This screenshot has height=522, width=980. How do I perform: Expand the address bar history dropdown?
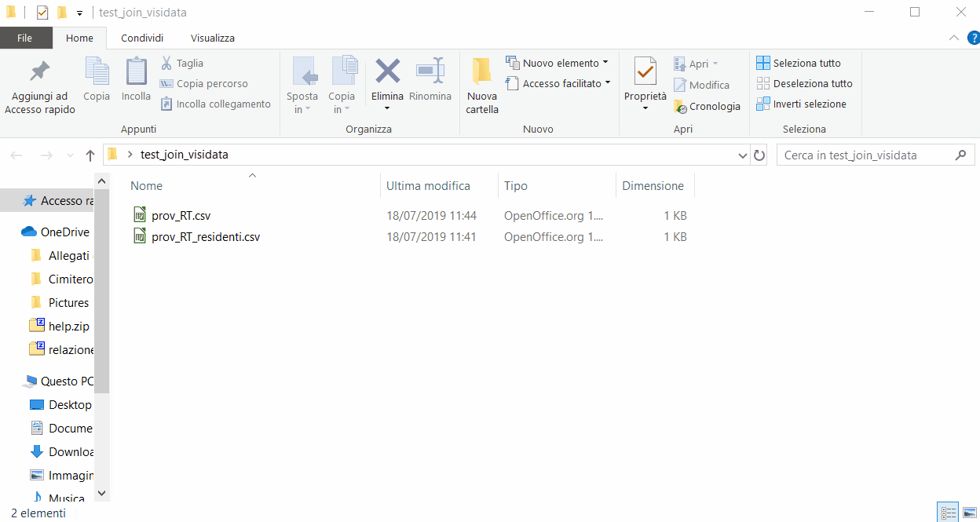[x=743, y=155]
